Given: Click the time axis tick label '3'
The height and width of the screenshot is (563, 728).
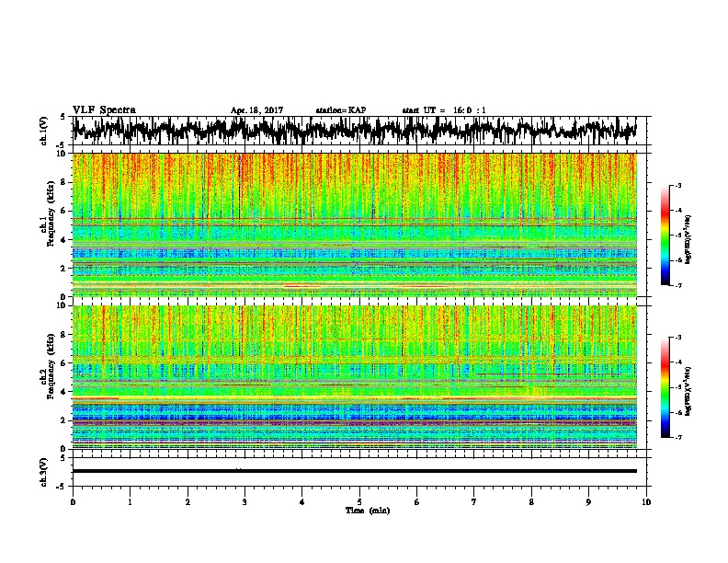Looking at the screenshot, I should pyautogui.click(x=245, y=502).
